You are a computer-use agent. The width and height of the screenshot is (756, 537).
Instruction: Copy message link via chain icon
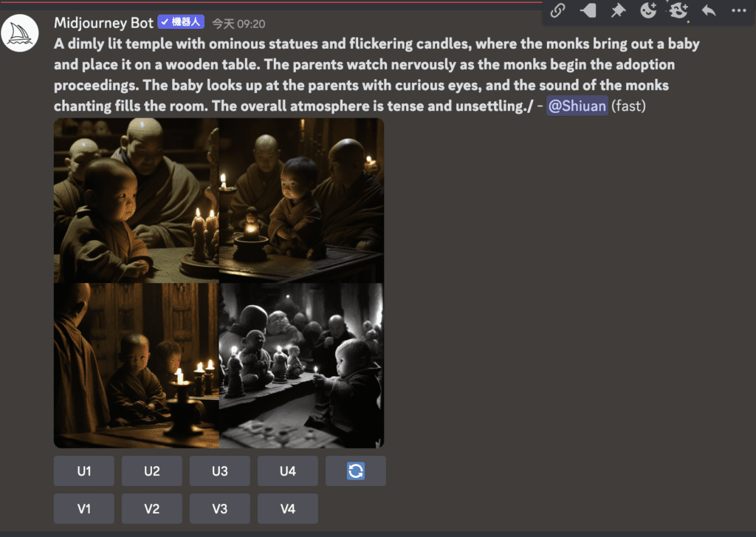(x=558, y=10)
